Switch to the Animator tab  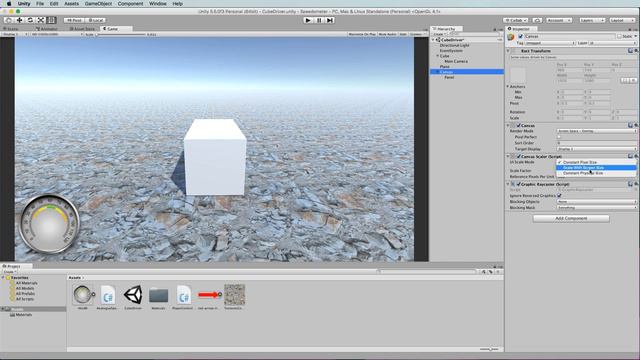click(x=47, y=29)
